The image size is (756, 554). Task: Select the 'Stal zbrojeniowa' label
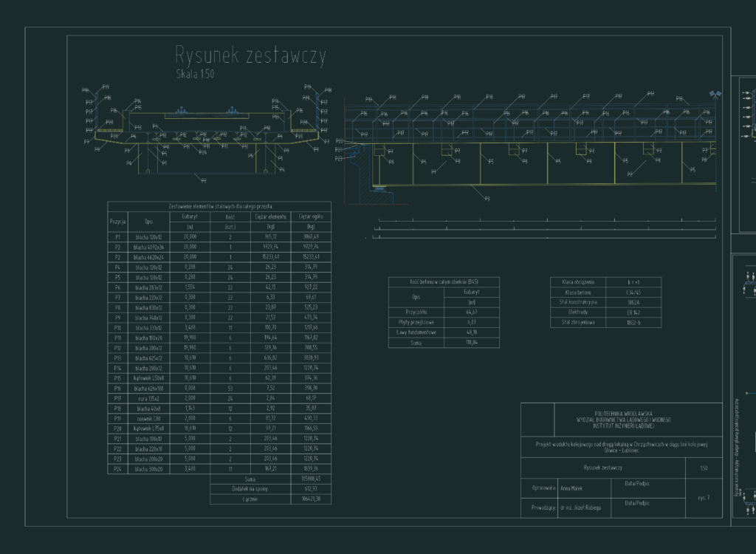coord(578,322)
